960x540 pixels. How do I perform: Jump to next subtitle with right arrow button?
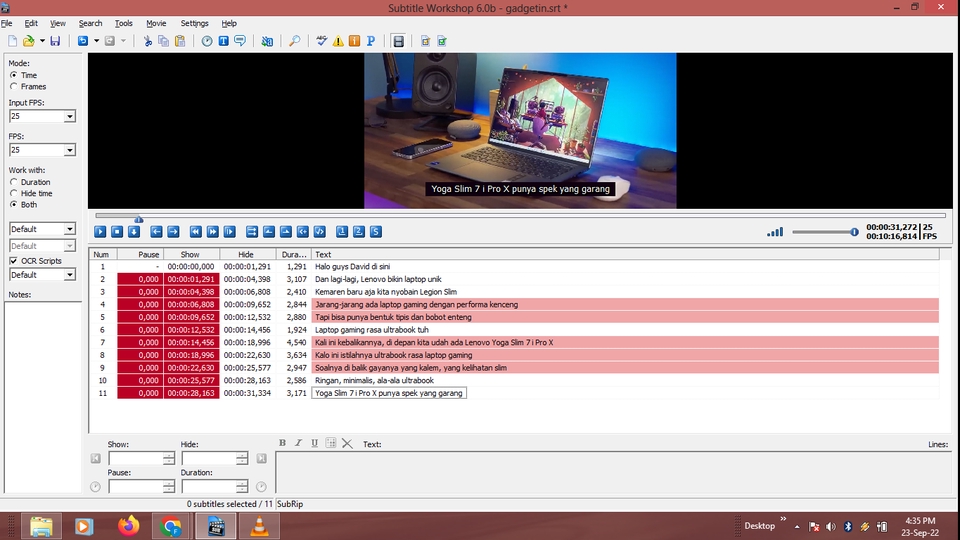(x=173, y=231)
